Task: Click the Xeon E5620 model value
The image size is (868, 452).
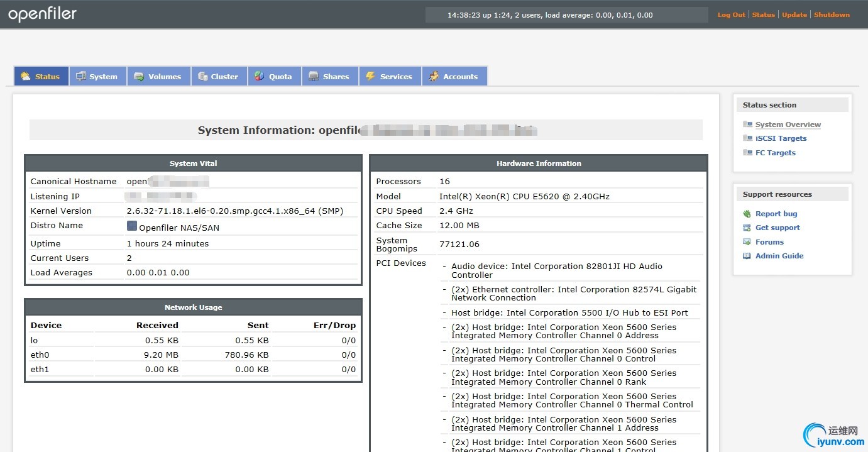Action: (x=524, y=197)
